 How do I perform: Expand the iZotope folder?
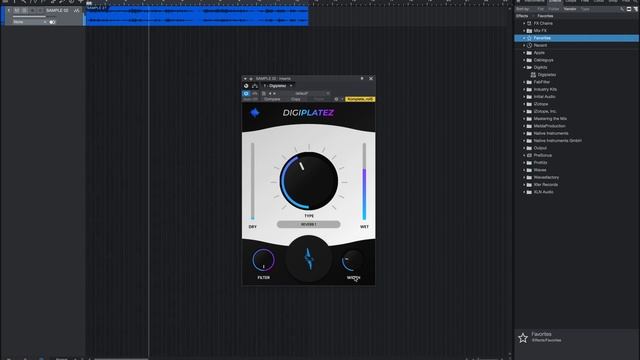point(524,104)
